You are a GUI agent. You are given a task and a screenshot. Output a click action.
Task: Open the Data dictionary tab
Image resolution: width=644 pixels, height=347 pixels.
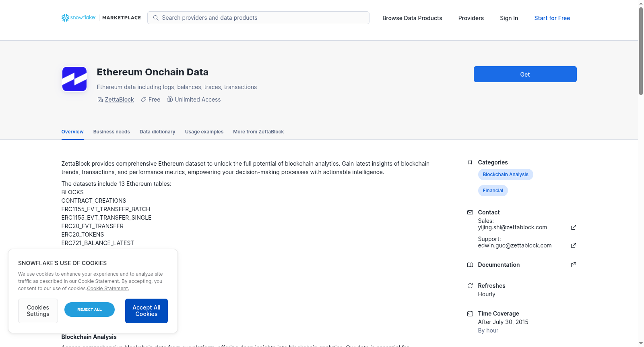click(x=157, y=132)
